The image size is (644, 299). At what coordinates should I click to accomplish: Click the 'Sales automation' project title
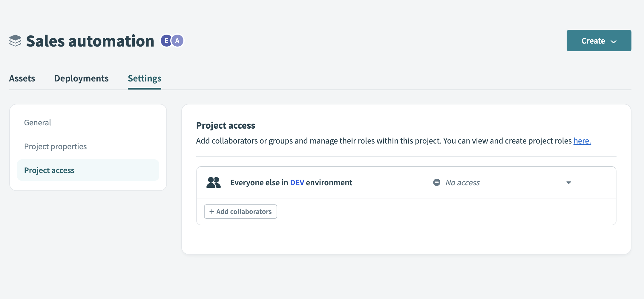click(90, 41)
